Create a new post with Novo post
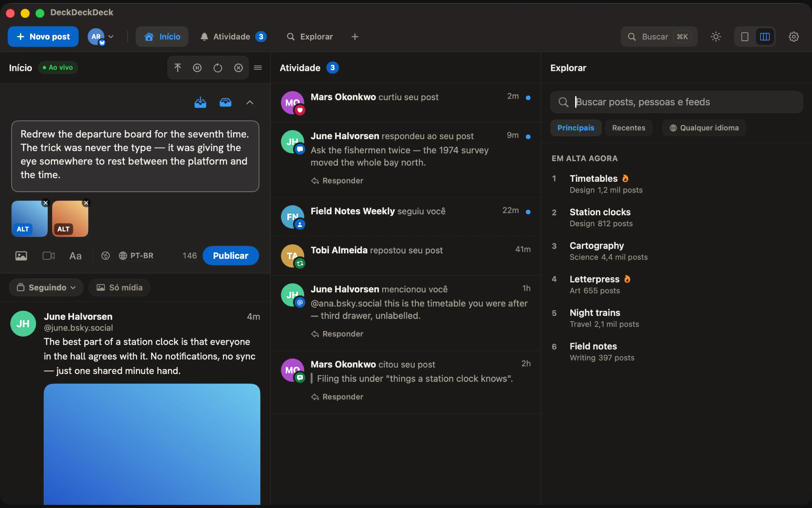Image resolution: width=812 pixels, height=508 pixels. [x=43, y=37]
